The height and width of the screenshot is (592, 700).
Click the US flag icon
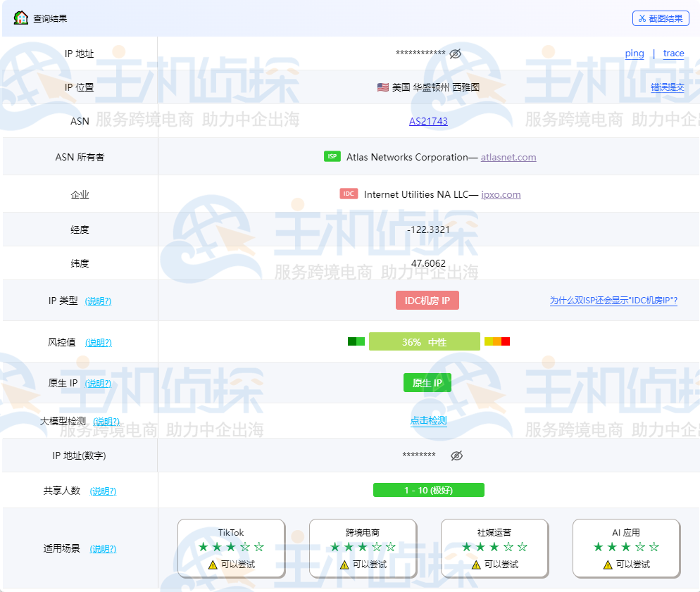click(382, 87)
